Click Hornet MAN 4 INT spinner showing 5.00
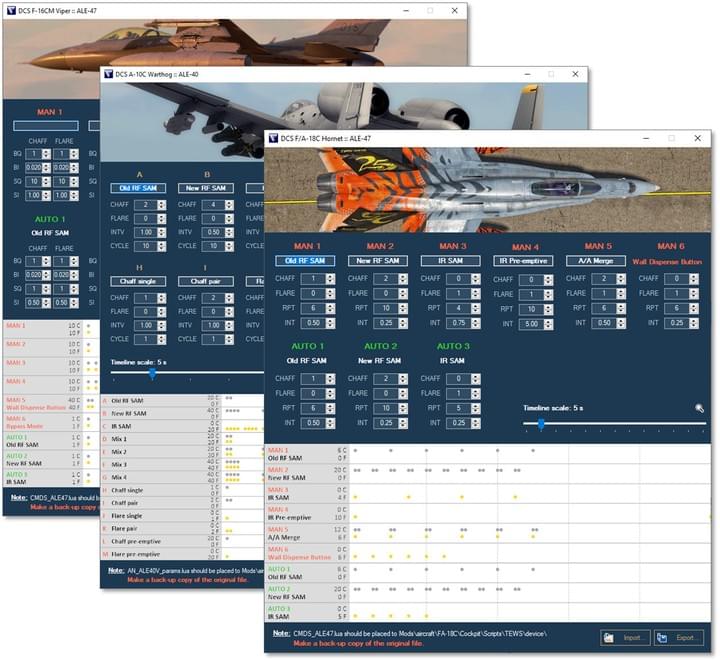This screenshot has height=662, width=720. click(x=536, y=324)
